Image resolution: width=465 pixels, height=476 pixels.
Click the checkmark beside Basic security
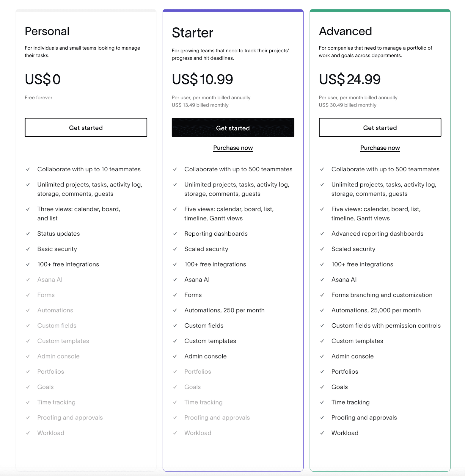click(28, 249)
